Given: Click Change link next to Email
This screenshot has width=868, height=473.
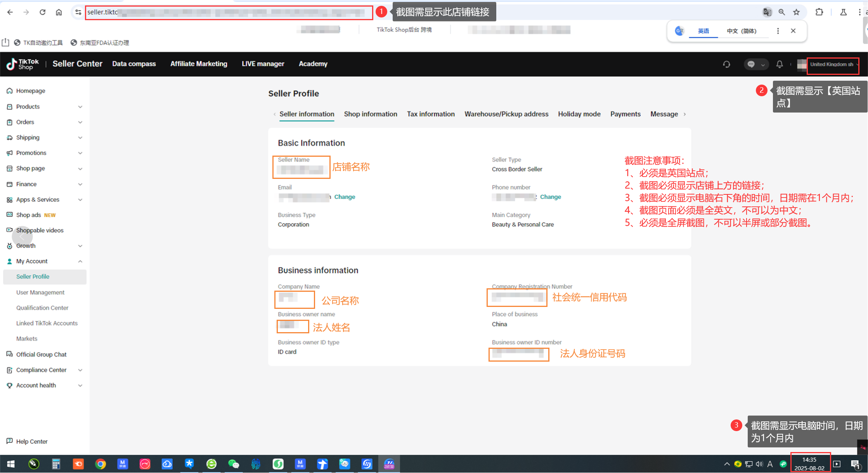Looking at the screenshot, I should tap(345, 197).
